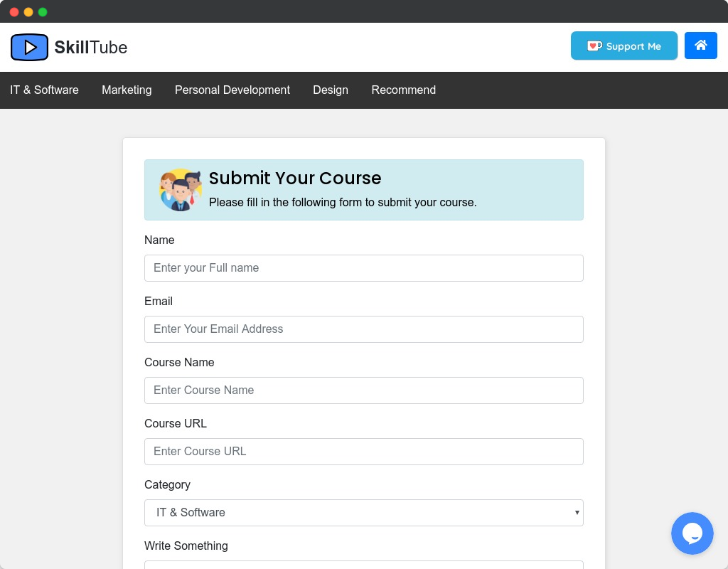
Task: Click the team avatar graphic beside Submit Your Course
Action: 181,189
